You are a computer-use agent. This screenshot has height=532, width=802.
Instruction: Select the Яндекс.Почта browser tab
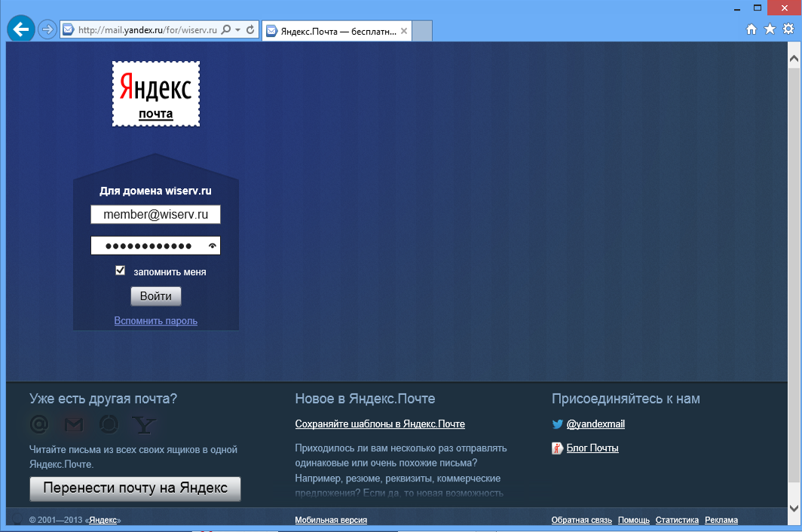(332, 31)
